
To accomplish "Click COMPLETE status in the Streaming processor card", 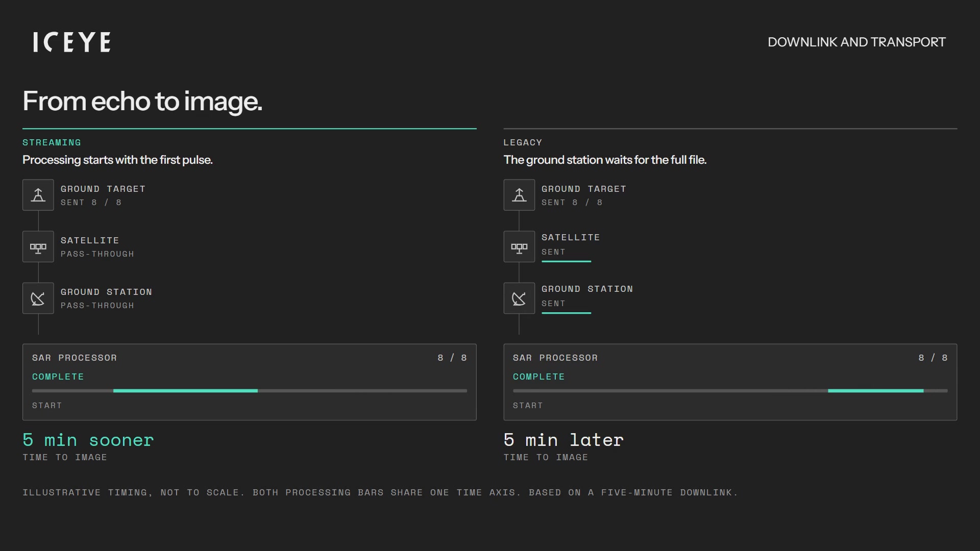I will (x=58, y=377).
